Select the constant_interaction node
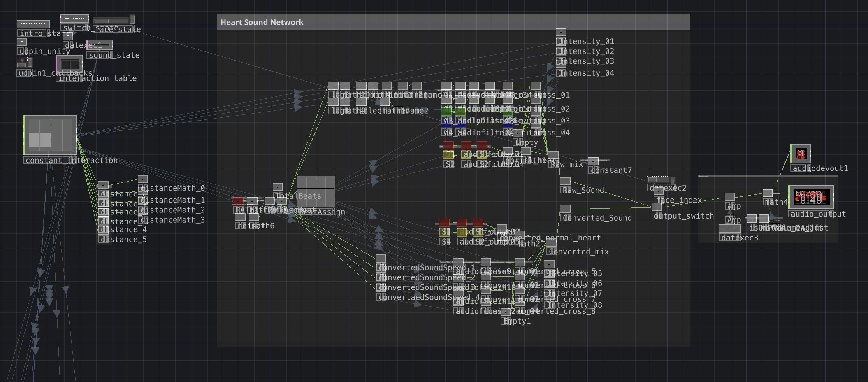 50,135
